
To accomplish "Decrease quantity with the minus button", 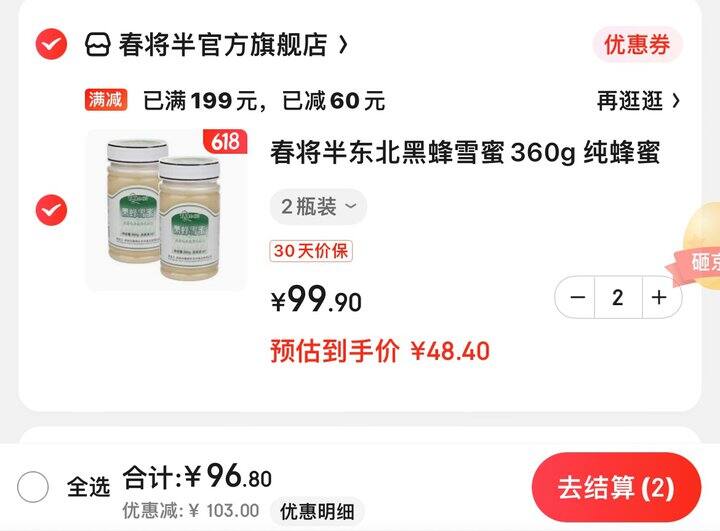I will pyautogui.click(x=576, y=297).
